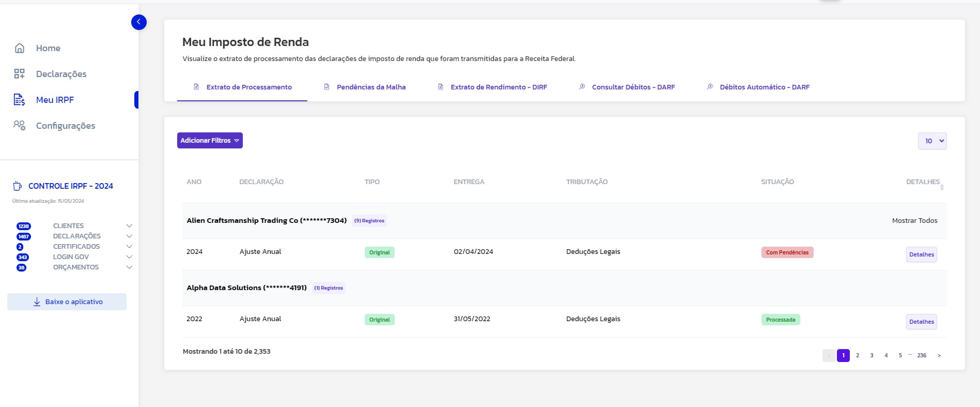
Task: Click Detalhes for the 2024 declaration
Action: 921,254
